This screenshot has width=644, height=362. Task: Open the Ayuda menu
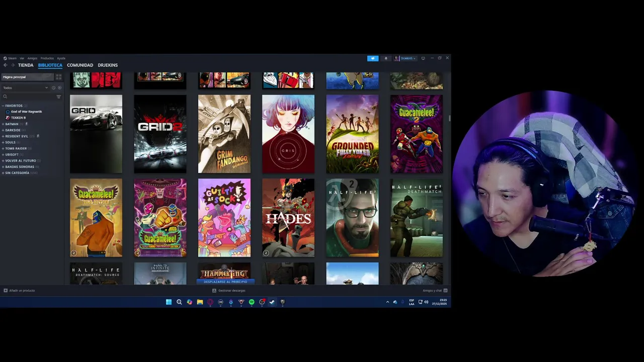(x=61, y=58)
